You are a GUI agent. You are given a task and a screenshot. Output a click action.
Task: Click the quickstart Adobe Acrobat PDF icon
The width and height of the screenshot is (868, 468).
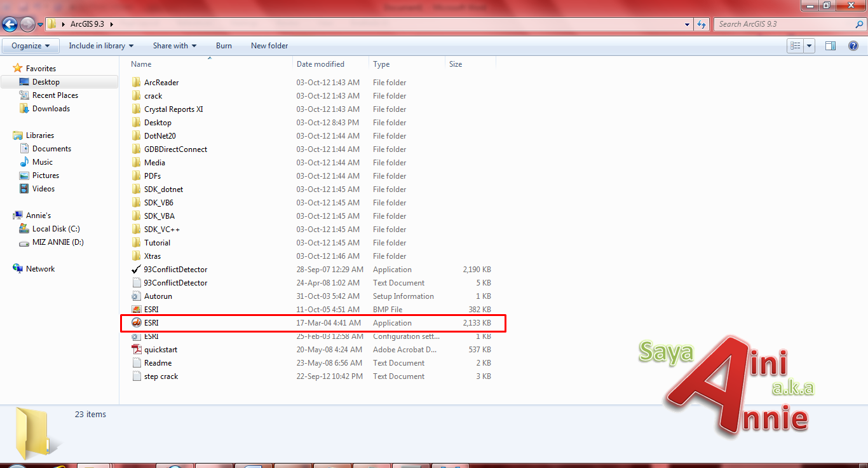coord(136,350)
